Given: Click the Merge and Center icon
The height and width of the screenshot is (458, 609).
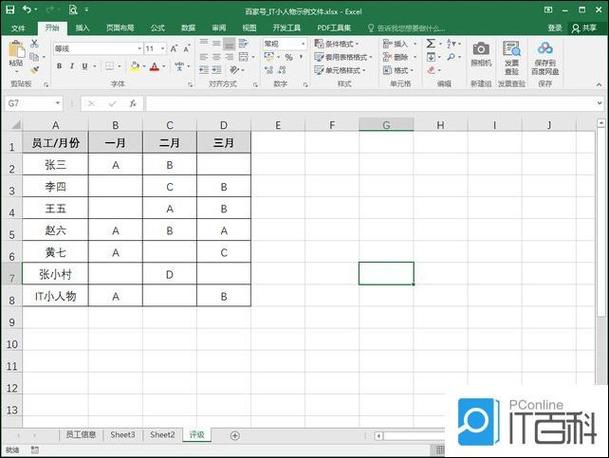Looking at the screenshot, I should pyautogui.click(x=244, y=57).
